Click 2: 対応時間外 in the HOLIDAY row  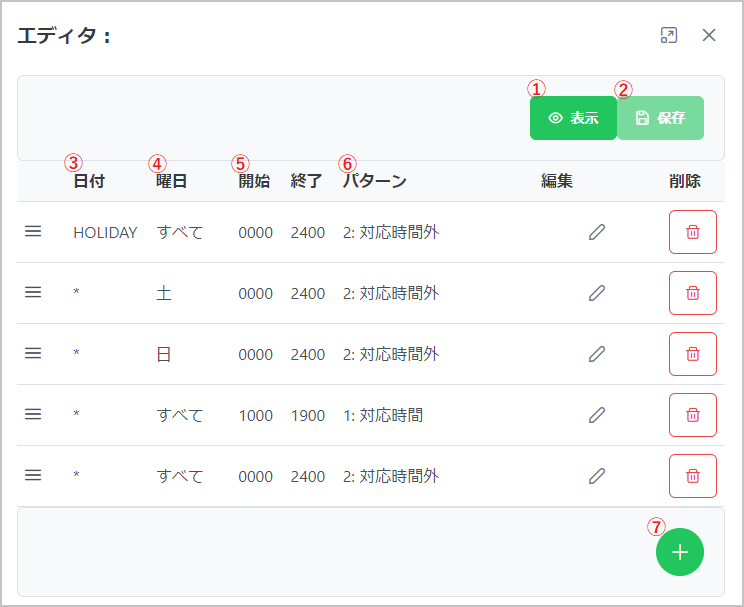point(391,233)
